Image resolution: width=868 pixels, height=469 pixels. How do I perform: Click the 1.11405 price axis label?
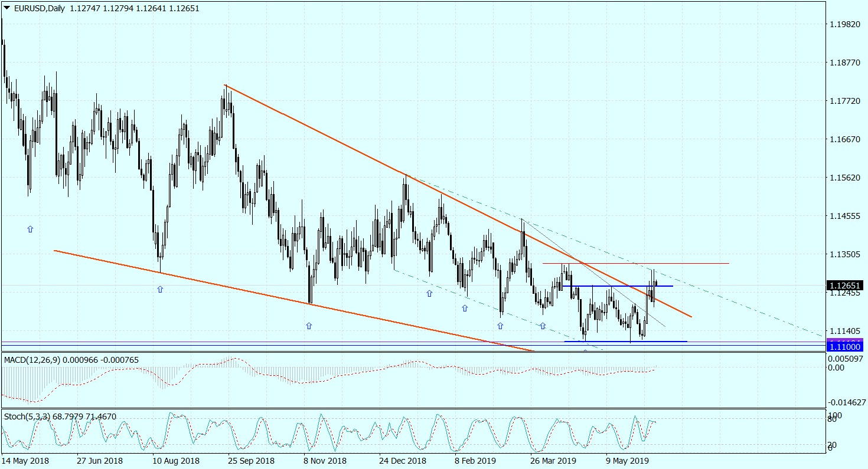tap(844, 332)
